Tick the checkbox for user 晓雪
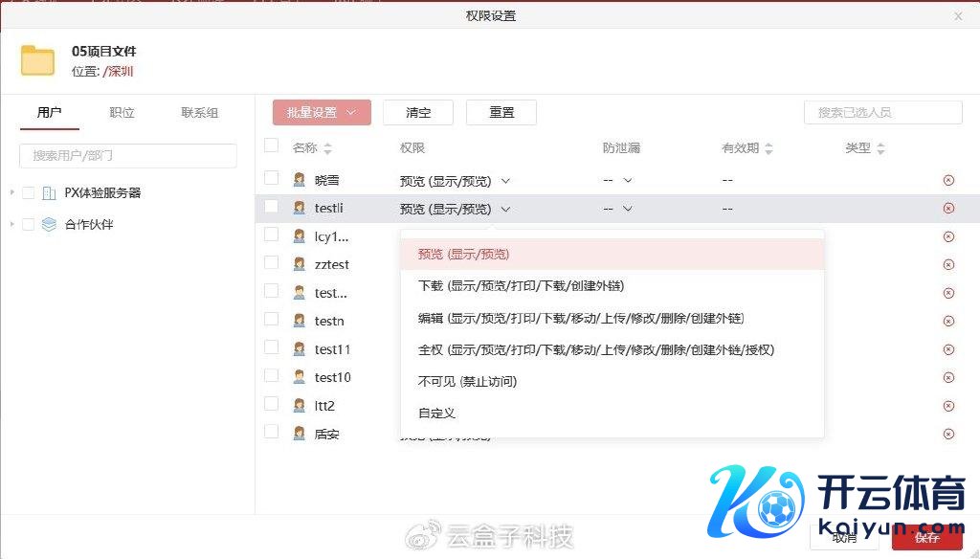 (x=272, y=178)
